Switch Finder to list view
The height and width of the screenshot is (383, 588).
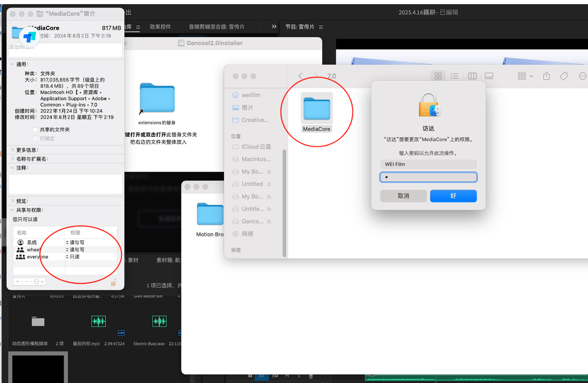click(x=454, y=76)
